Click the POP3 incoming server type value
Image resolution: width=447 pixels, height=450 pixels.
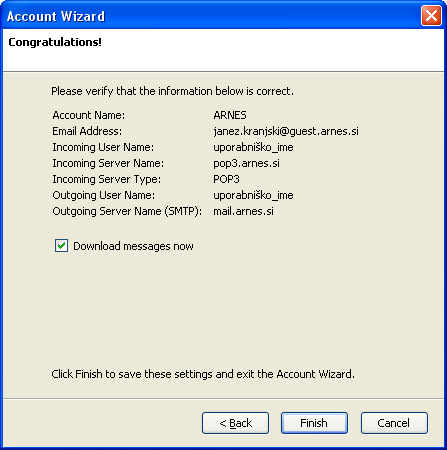pos(226,179)
